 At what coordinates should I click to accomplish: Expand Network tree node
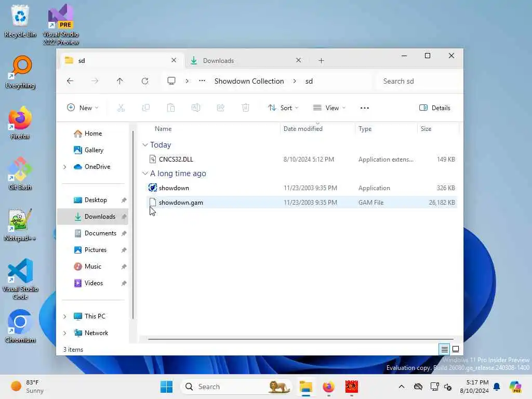(64, 333)
